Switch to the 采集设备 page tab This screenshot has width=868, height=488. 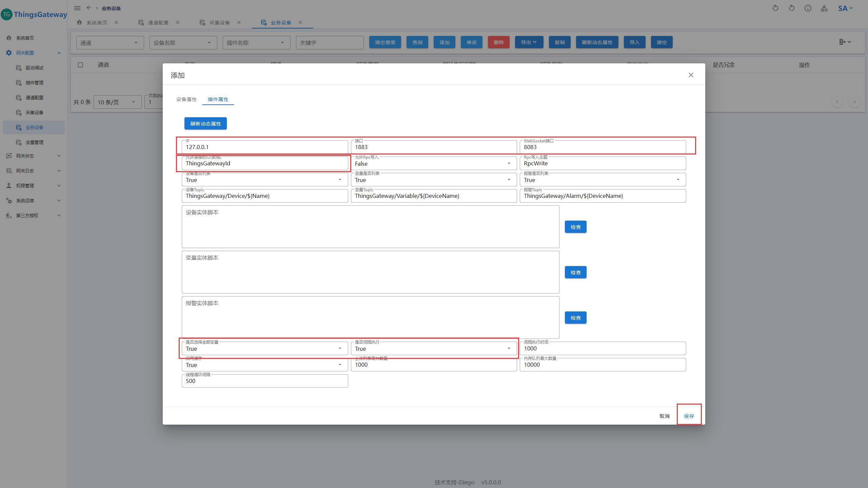[219, 23]
